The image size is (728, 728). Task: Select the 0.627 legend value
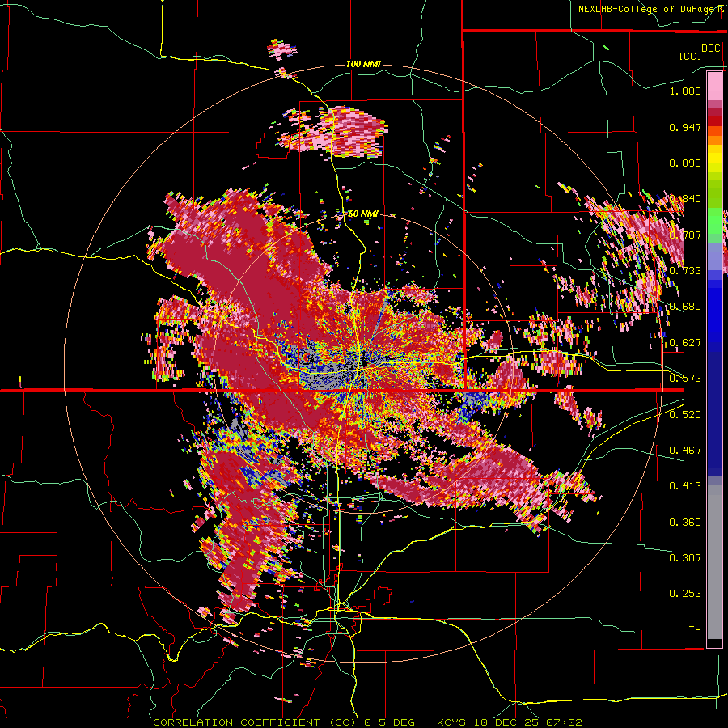(685, 343)
